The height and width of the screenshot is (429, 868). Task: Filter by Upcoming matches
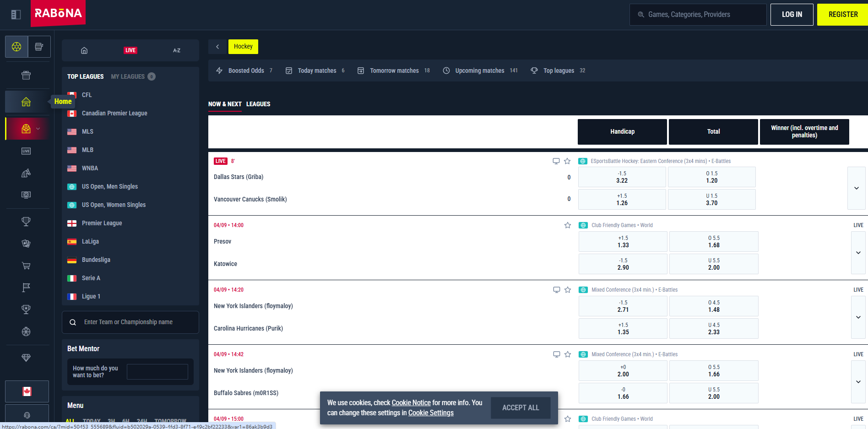(480, 71)
